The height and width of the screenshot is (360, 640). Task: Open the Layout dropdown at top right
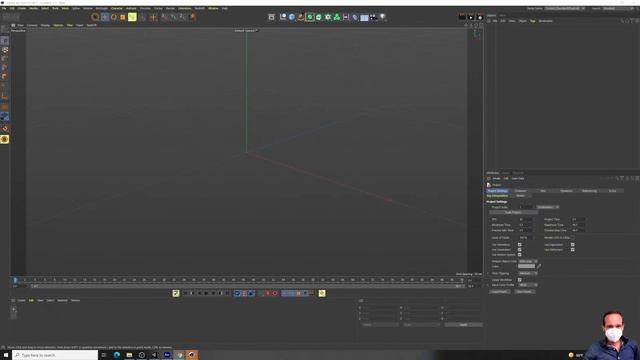point(617,8)
